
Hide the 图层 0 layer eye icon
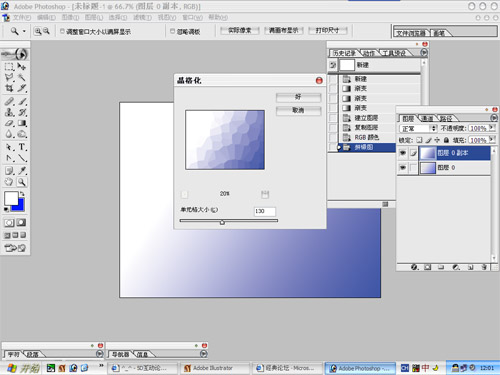point(403,167)
